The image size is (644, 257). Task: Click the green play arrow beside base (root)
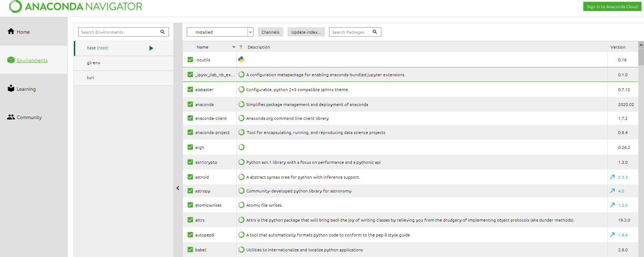tap(151, 48)
